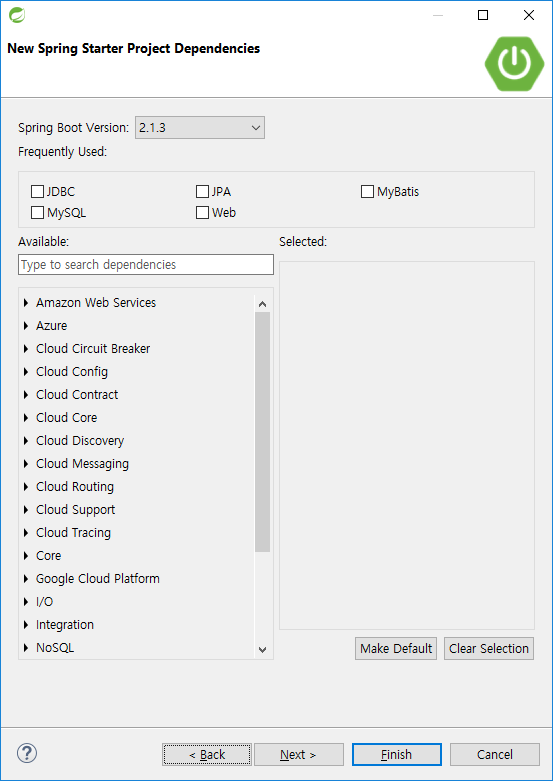
Task: Expand the I/O category arrow
Action: tap(26, 602)
